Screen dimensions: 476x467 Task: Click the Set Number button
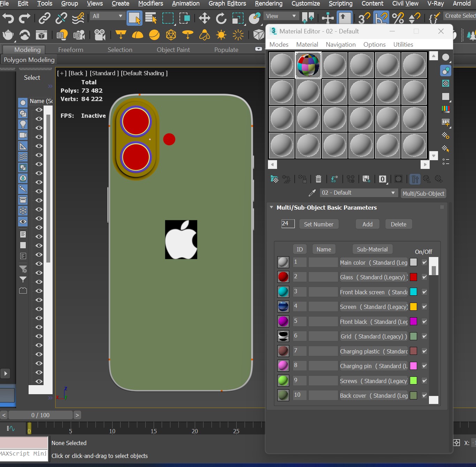(318, 224)
